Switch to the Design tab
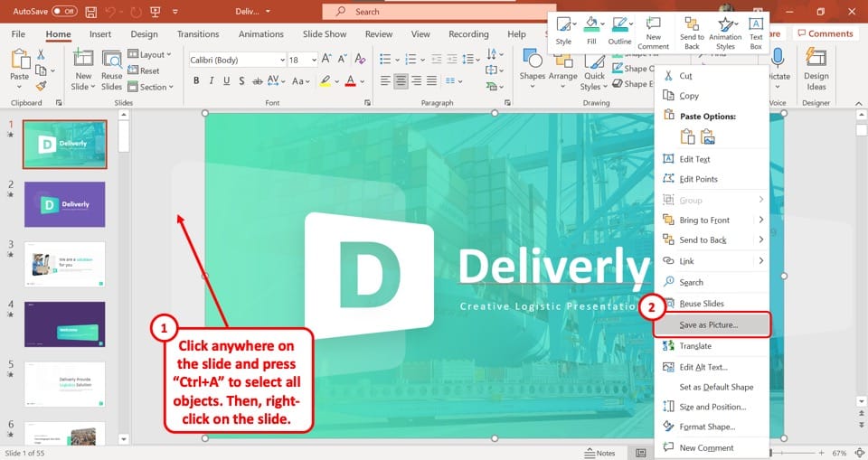The width and height of the screenshot is (868, 460). pos(144,33)
